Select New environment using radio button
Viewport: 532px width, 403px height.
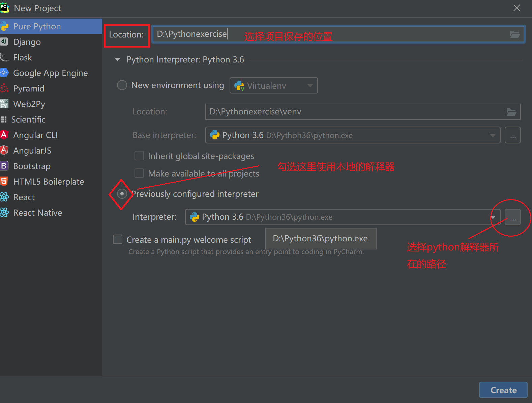pyautogui.click(x=122, y=85)
